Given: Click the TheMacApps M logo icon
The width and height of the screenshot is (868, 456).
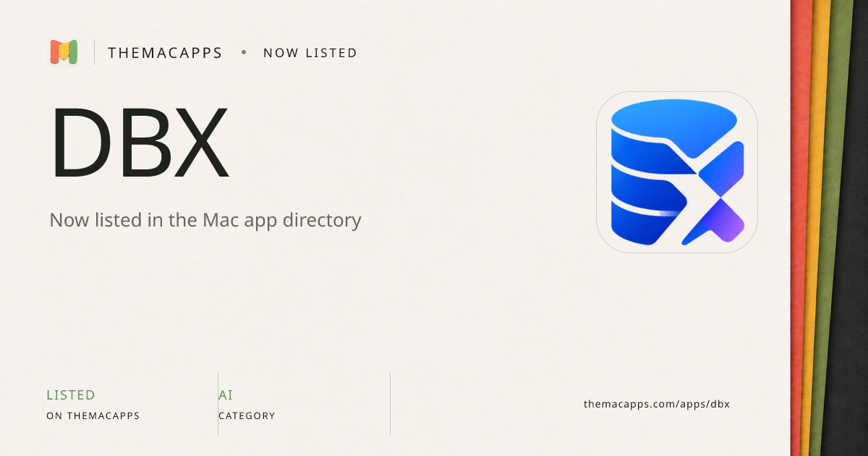Looking at the screenshot, I should [64, 52].
